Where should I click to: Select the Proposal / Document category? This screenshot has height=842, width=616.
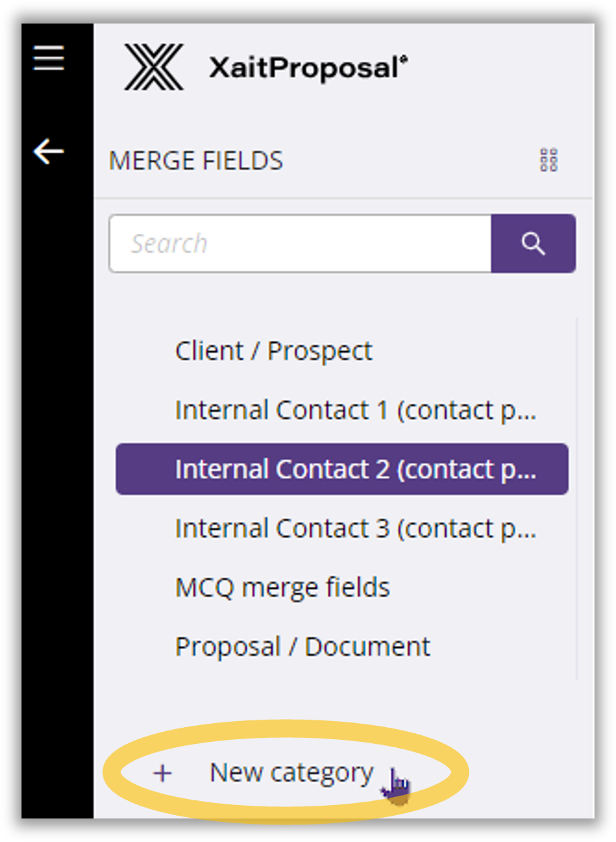click(x=302, y=646)
